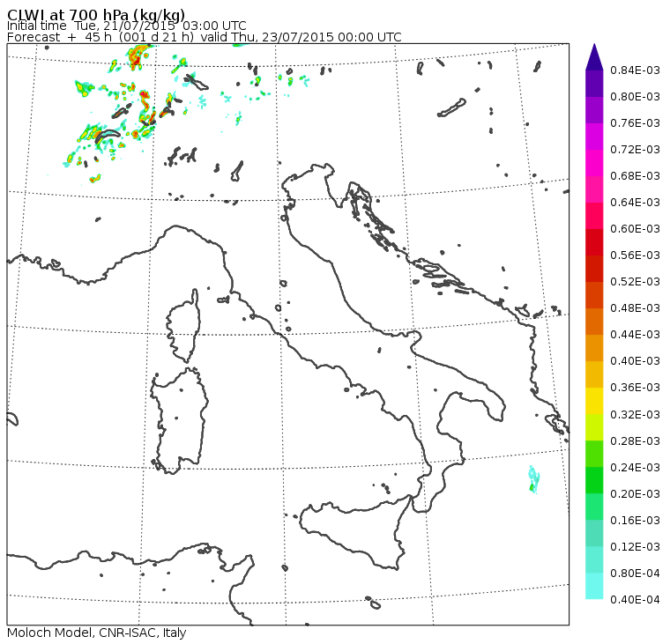This screenshot has height=644, width=670.
Task: Click the Corsica island outline on the map
Action: [184, 326]
